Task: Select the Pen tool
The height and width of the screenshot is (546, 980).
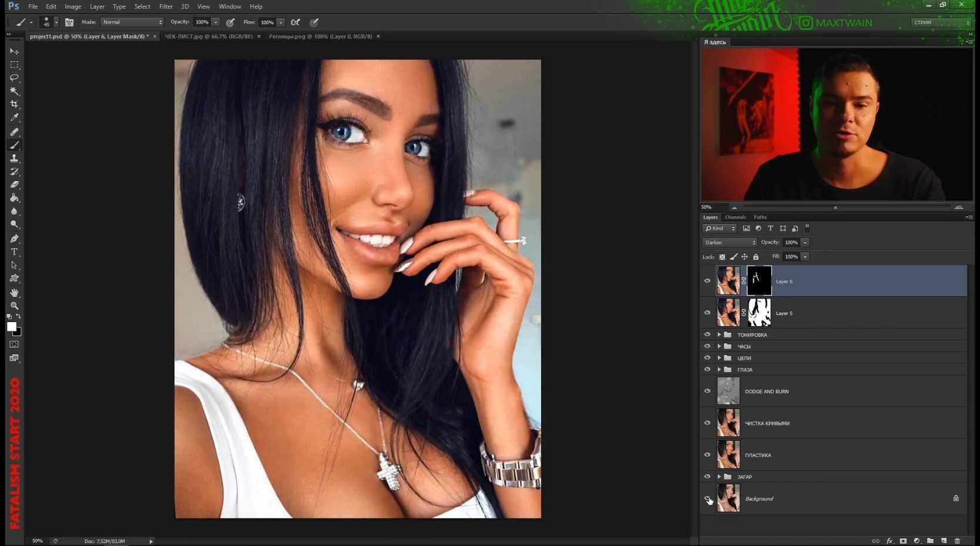Action: click(x=14, y=239)
